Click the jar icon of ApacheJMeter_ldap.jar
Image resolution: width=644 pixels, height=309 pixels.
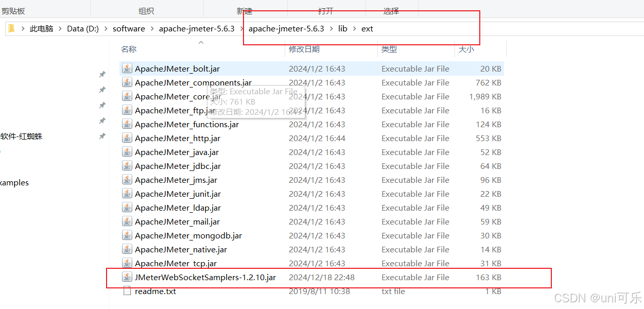(x=127, y=208)
